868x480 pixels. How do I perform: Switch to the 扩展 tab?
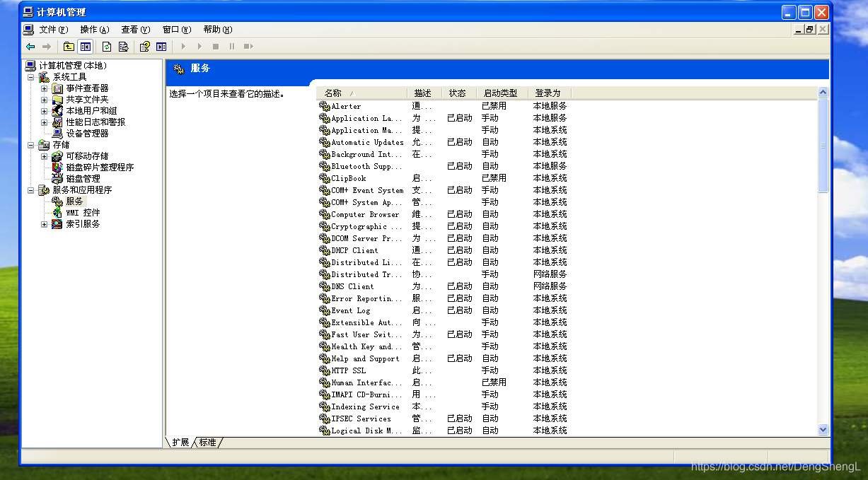180,443
